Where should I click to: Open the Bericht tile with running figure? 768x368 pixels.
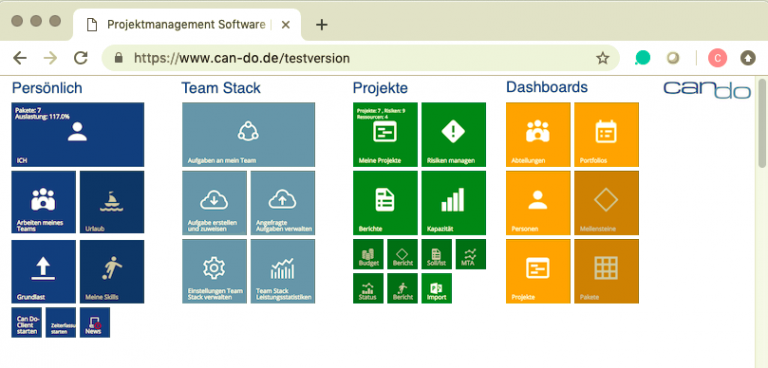tap(403, 289)
